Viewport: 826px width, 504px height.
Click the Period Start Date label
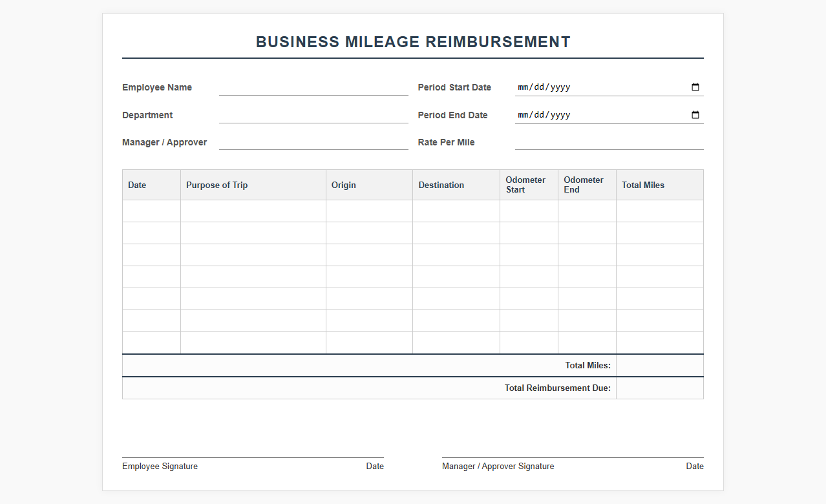454,87
